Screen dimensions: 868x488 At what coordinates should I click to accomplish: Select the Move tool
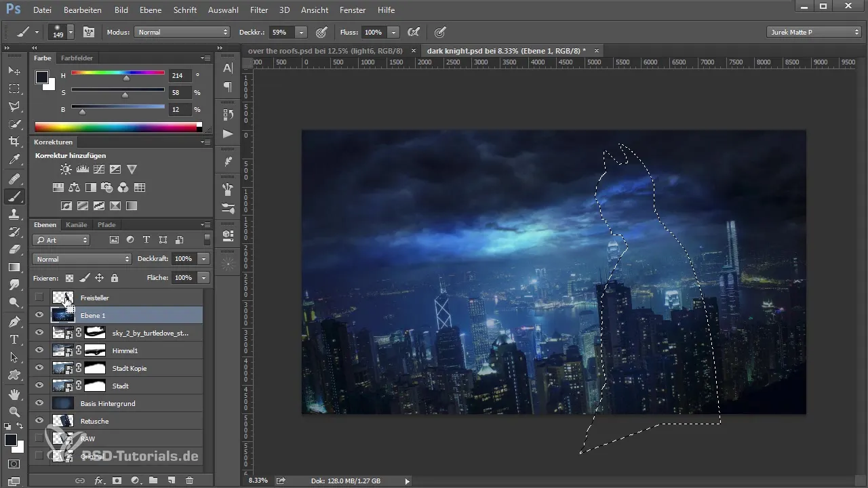click(x=14, y=71)
